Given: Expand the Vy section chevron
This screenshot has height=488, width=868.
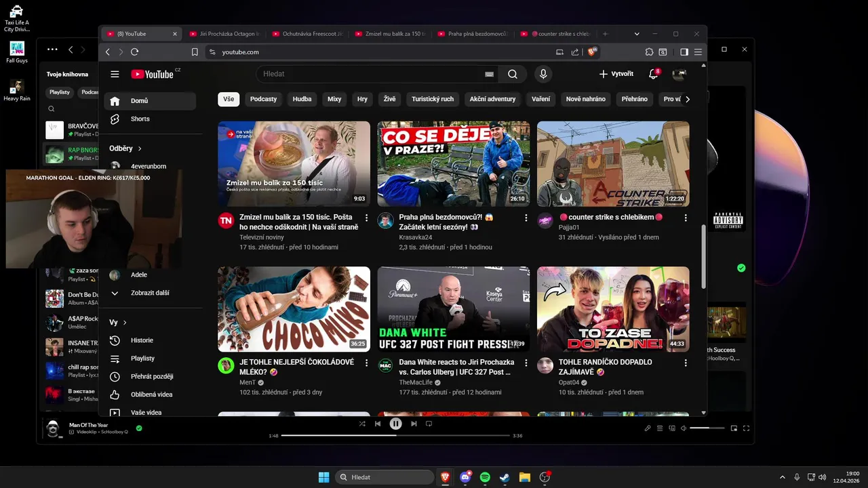Looking at the screenshot, I should click(125, 323).
